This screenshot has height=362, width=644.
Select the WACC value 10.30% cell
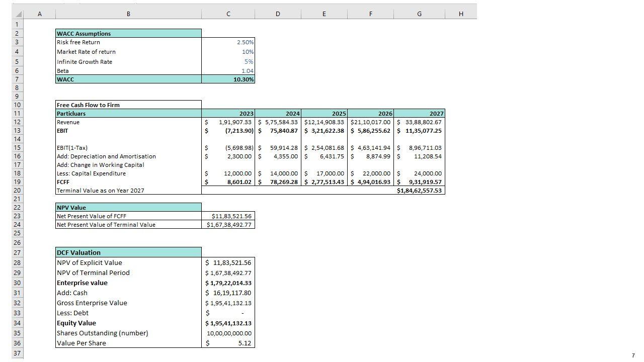pos(228,79)
